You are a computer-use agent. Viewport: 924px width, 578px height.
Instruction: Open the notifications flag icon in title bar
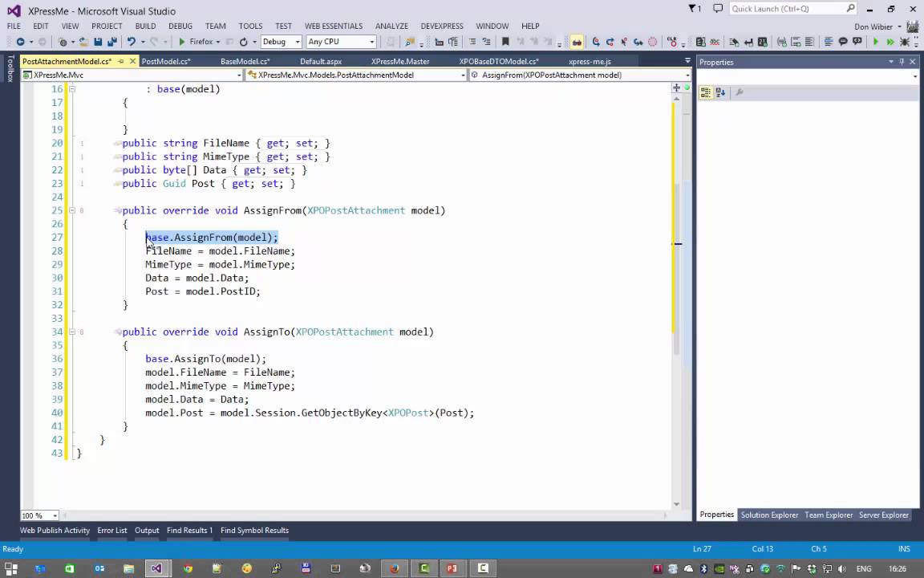[695, 9]
